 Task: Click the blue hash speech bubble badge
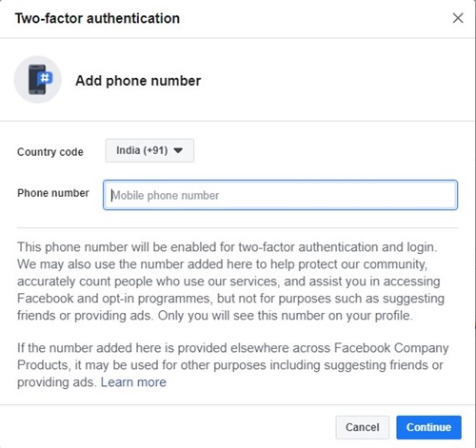[45, 78]
